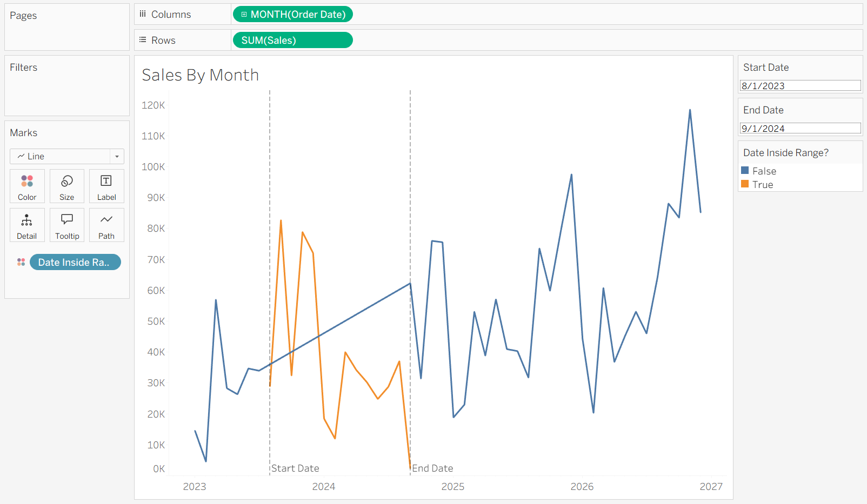Open the Tooltip marks card
Image resolution: width=867 pixels, height=504 pixels.
67,225
